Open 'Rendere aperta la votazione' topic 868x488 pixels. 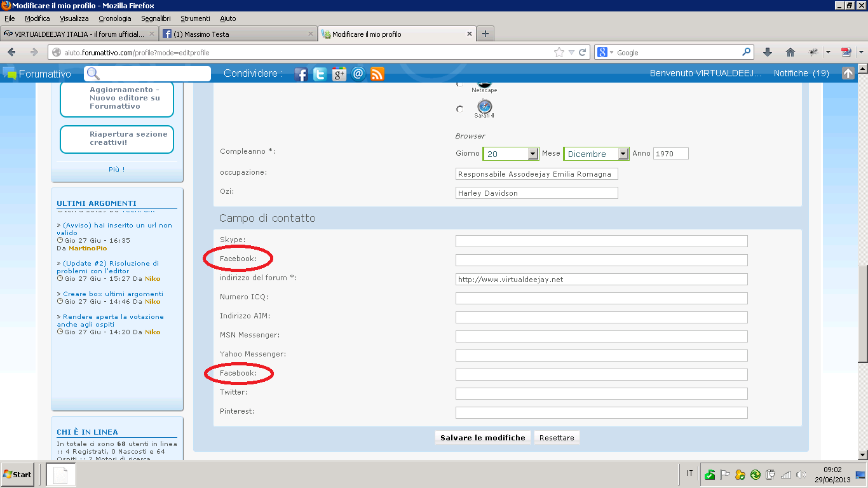tap(111, 321)
